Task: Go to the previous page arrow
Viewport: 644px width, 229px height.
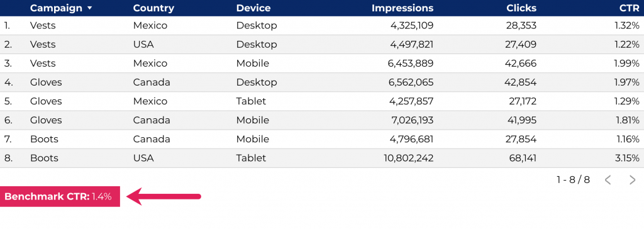Action: pos(608,180)
